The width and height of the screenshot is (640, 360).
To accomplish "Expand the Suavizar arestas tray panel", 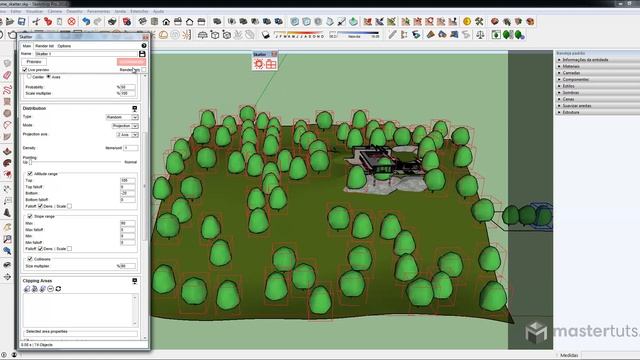I will point(575,105).
